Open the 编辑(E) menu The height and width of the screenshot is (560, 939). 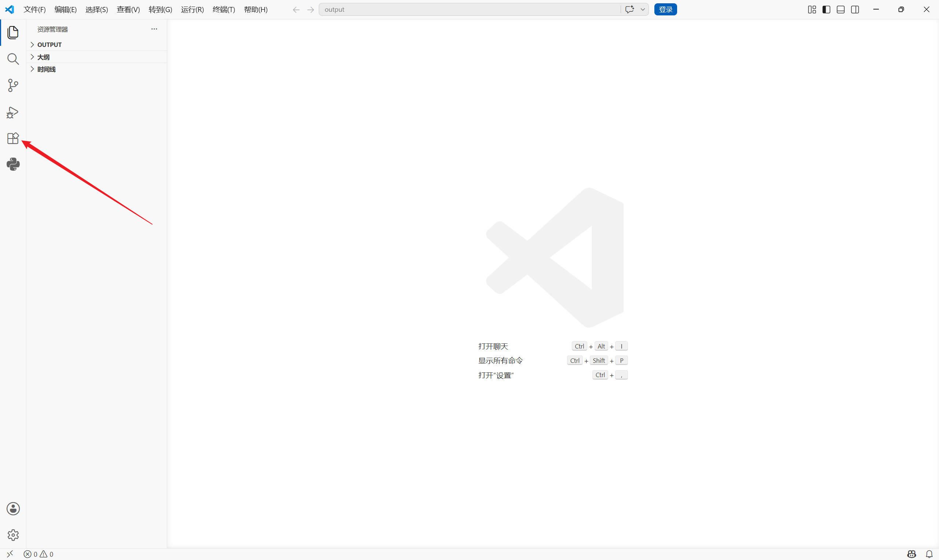(x=65, y=10)
